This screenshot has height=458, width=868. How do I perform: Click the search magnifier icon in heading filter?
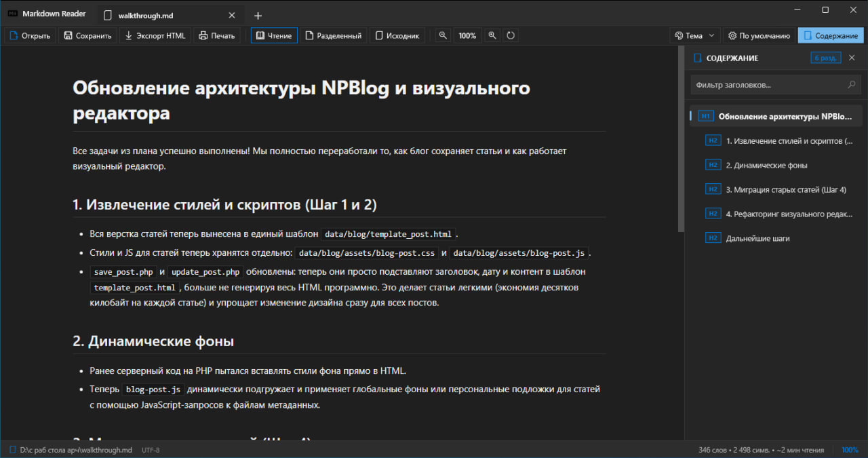click(x=852, y=85)
